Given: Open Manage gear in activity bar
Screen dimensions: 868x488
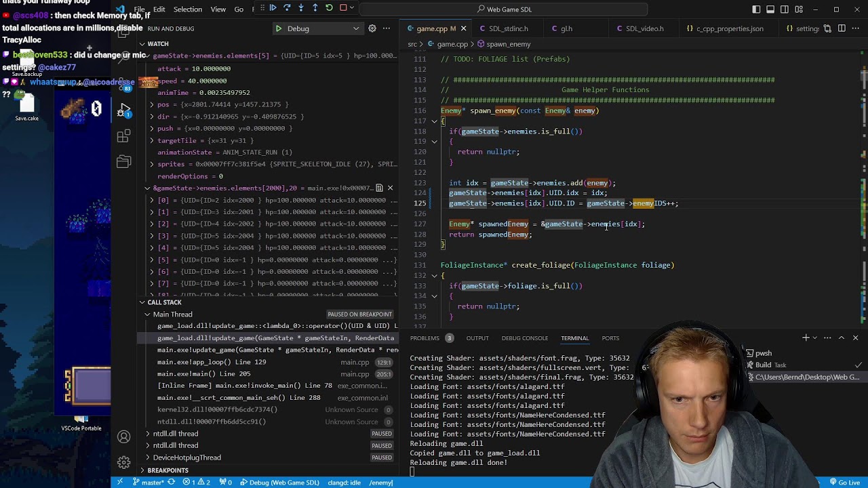Looking at the screenshot, I should point(124,463).
